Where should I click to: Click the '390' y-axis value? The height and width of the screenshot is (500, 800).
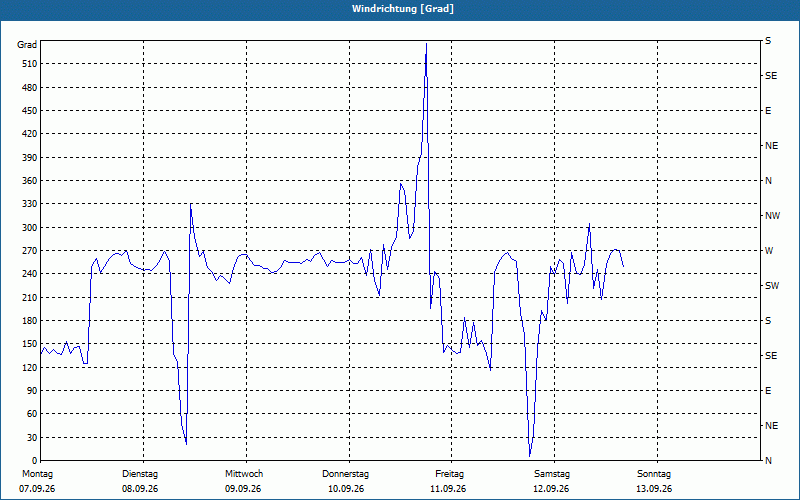click(x=30, y=158)
